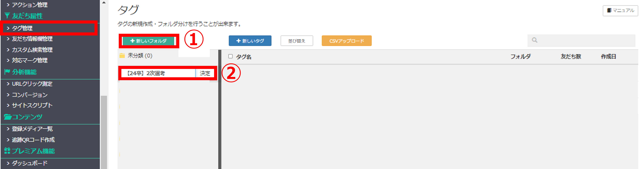Viewport: 644px width, 169px height.
Task: Click the sidebar scroll-up arrow
Action: click(104, 2)
